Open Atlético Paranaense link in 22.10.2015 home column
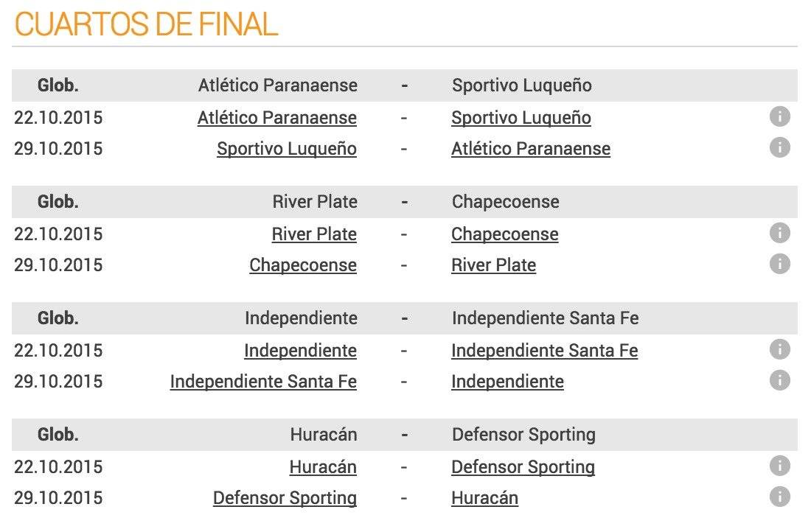Screen dimensions: 811x532 pos(276,118)
